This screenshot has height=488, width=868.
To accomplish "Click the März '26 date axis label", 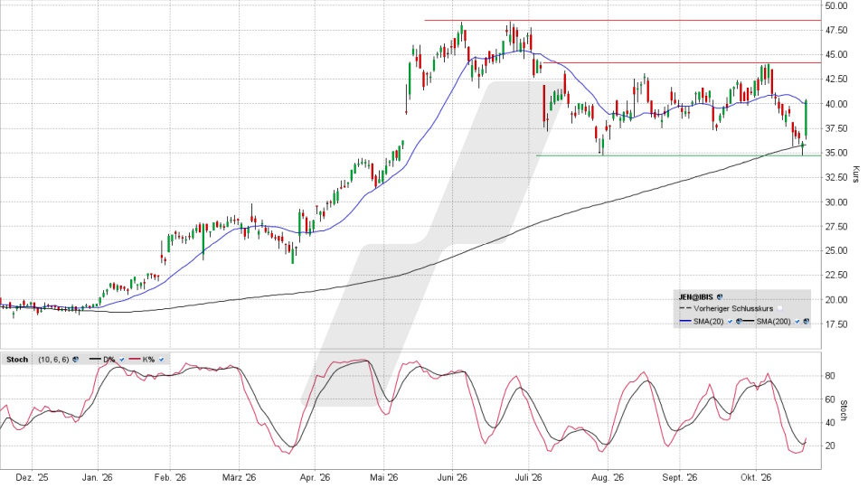I will pos(239,477).
